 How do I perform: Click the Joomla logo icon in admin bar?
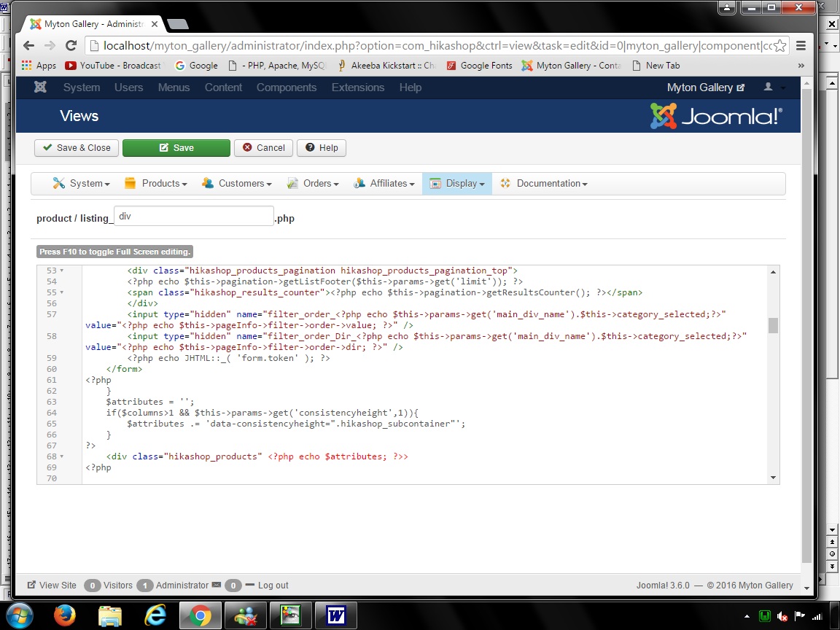click(x=41, y=87)
